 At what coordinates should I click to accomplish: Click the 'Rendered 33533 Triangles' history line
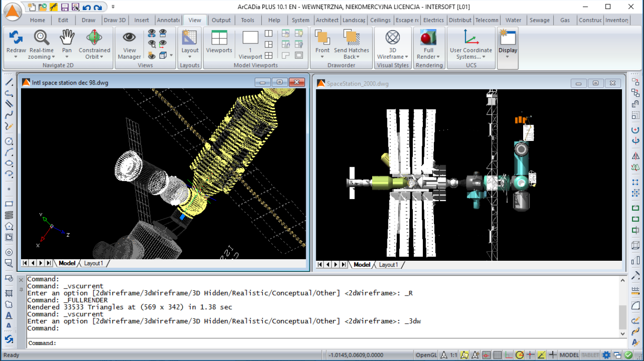pyautogui.click(x=129, y=307)
